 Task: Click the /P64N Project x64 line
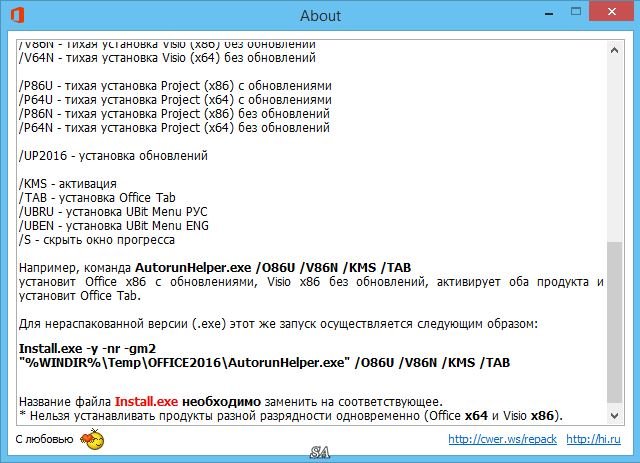(x=174, y=127)
